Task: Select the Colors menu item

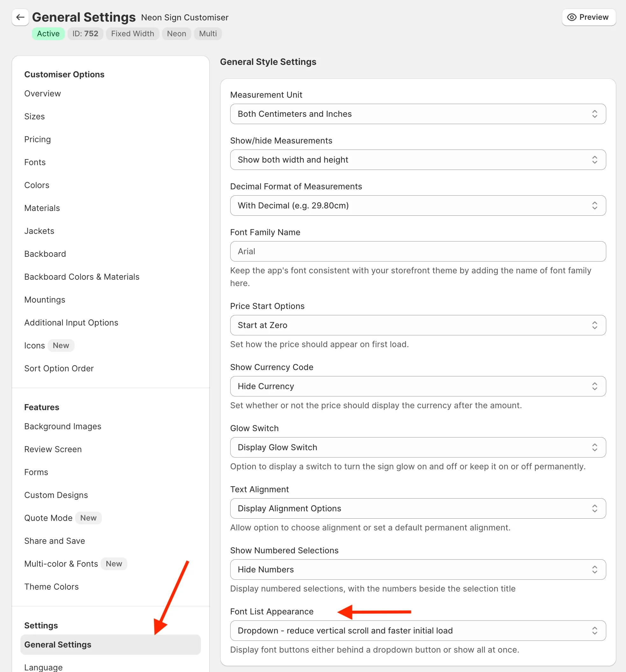Action: click(x=36, y=185)
